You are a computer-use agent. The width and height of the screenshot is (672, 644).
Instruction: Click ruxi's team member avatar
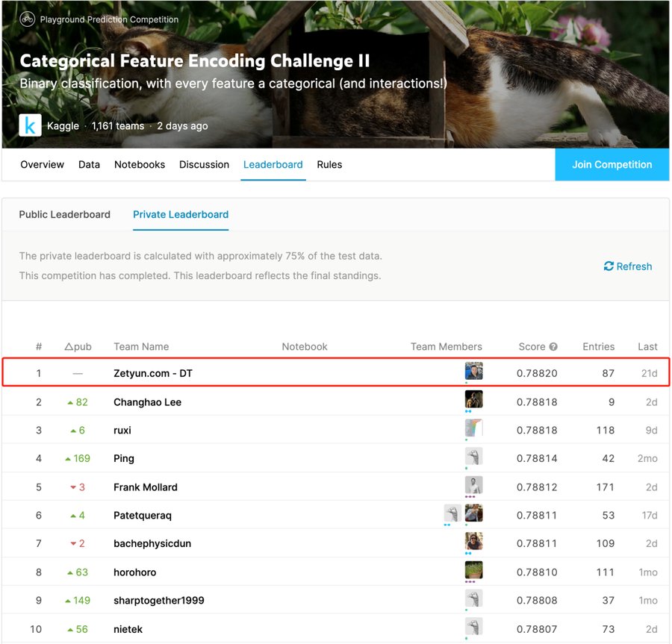[473, 428]
